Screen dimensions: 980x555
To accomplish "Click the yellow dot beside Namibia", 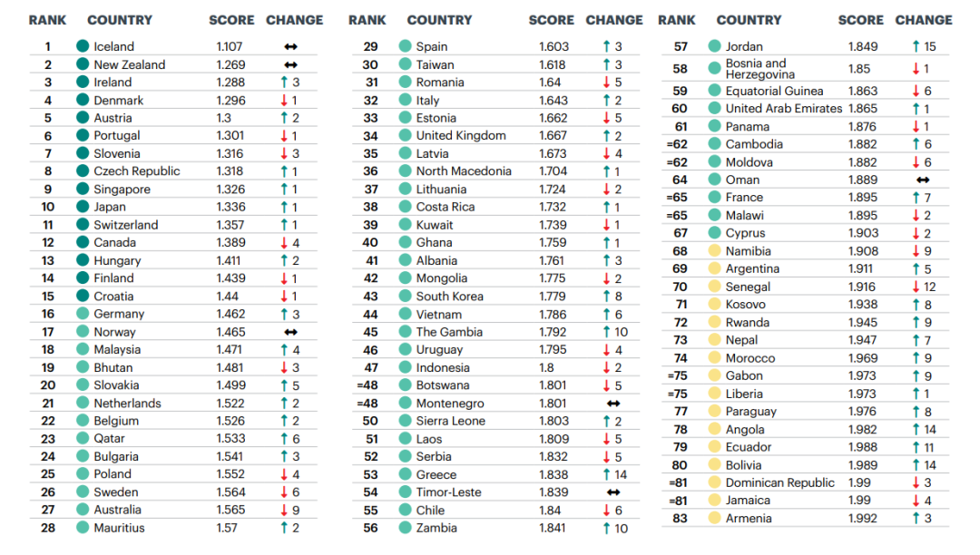I will [x=714, y=251].
